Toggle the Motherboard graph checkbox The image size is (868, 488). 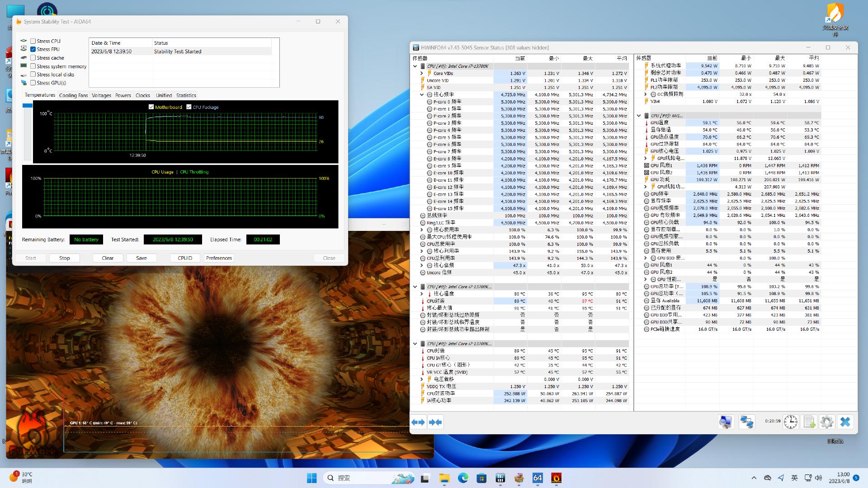[x=151, y=107]
